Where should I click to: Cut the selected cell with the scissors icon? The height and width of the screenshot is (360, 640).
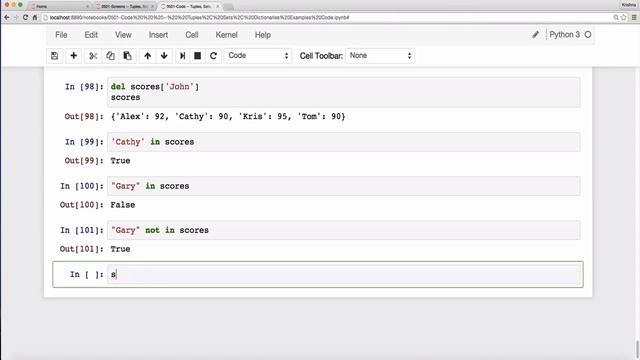coord(93,56)
